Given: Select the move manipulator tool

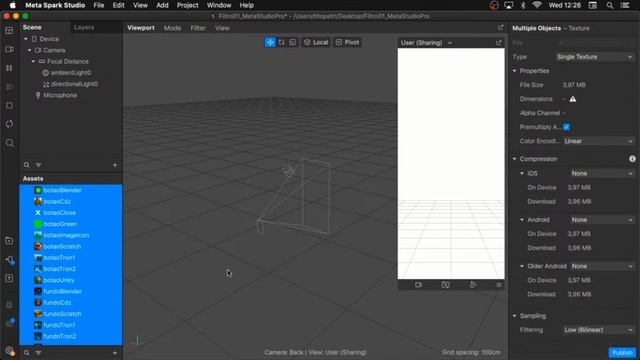Looking at the screenshot, I should pyautogui.click(x=270, y=42).
